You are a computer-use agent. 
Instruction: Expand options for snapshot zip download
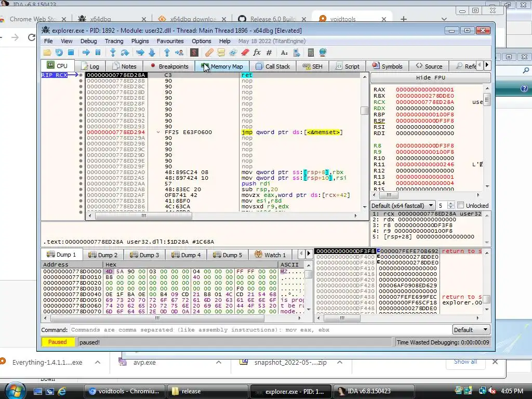[340, 362]
